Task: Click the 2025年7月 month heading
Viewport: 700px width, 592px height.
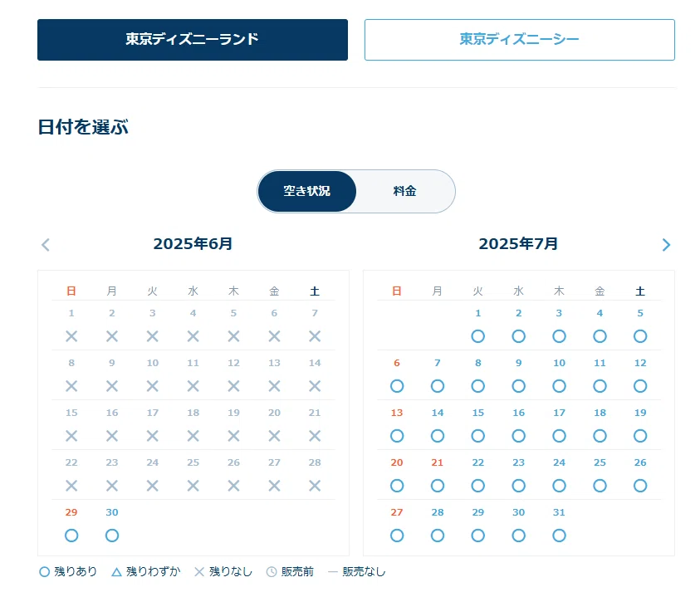Action: pos(518,244)
